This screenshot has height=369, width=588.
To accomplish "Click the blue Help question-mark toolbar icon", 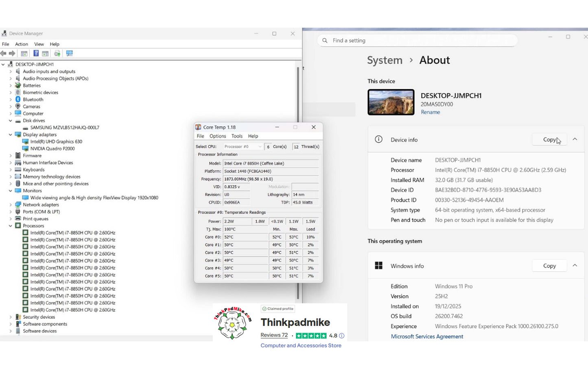I will 36,53.
